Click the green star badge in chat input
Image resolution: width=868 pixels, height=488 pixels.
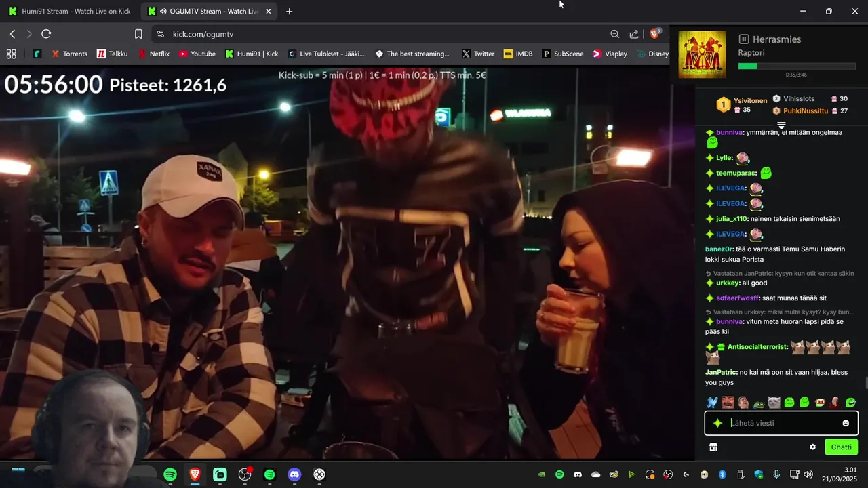point(718,423)
